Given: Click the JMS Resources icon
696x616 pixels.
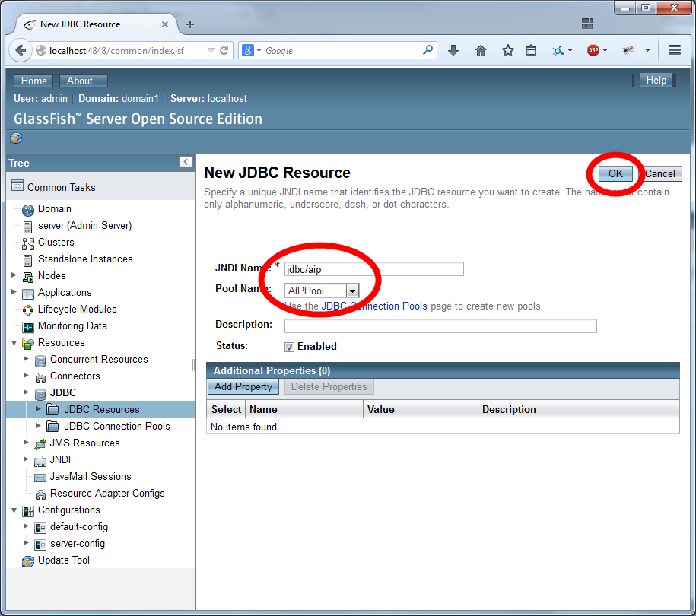Looking at the screenshot, I should [40, 443].
